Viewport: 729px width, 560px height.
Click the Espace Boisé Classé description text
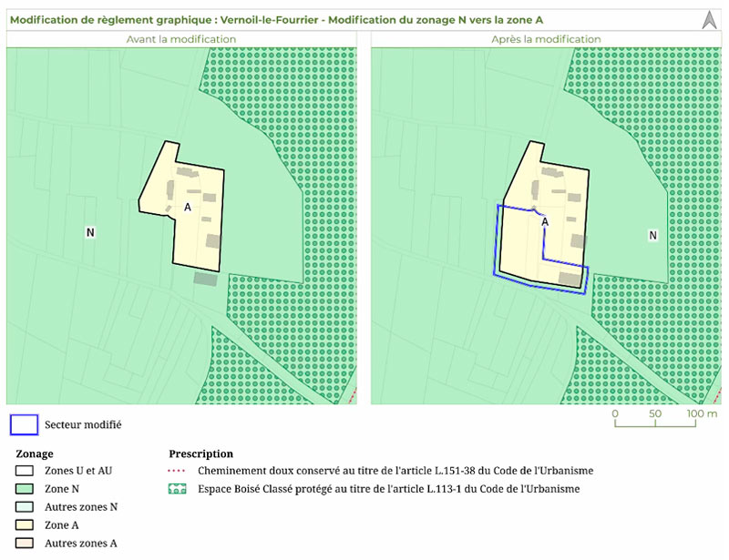point(389,489)
